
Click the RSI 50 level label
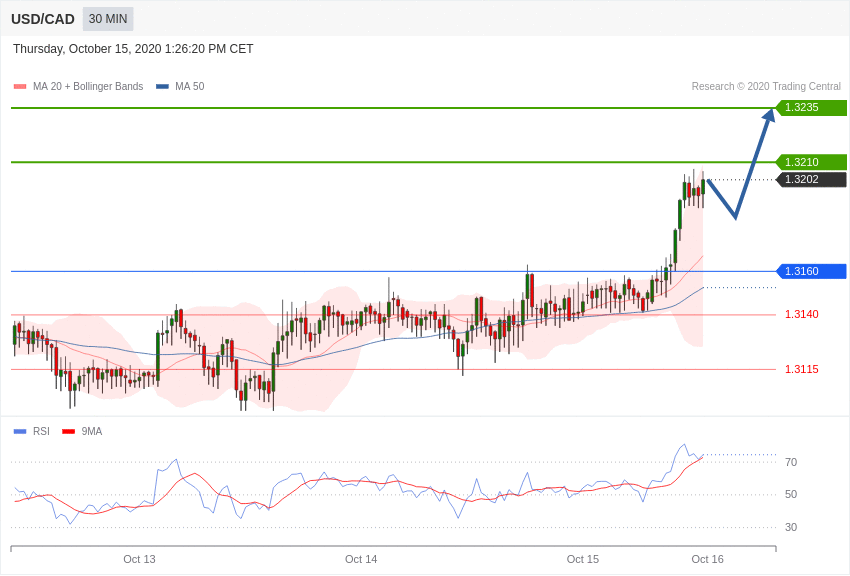(791, 494)
